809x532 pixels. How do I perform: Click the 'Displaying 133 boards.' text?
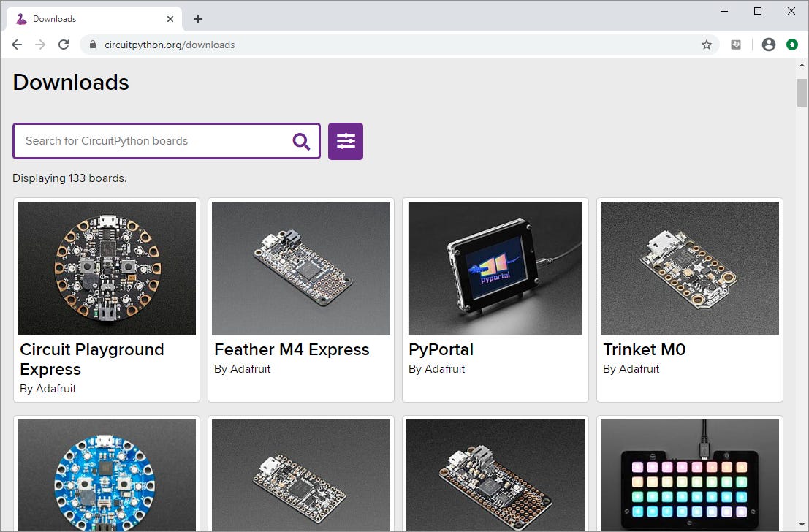coord(69,178)
